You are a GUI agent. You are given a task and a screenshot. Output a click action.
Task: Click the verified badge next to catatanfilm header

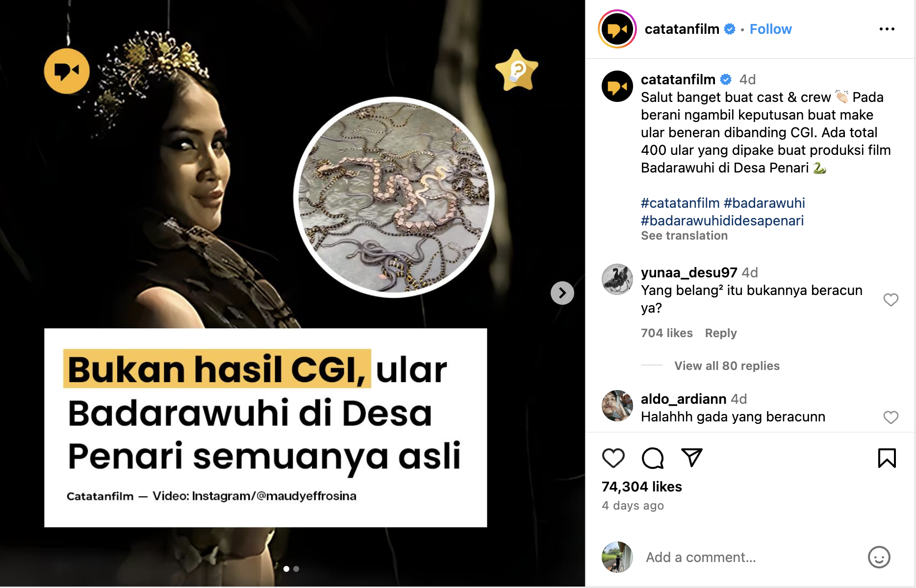pyautogui.click(x=730, y=29)
